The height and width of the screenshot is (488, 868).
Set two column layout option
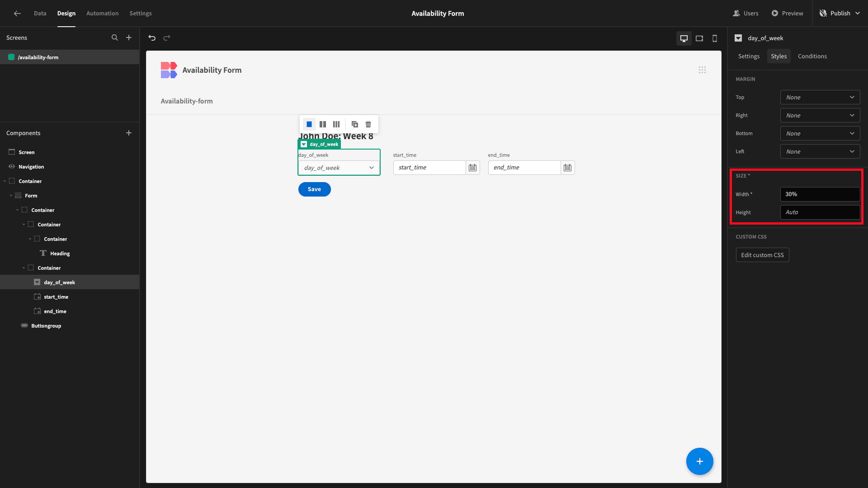323,124
